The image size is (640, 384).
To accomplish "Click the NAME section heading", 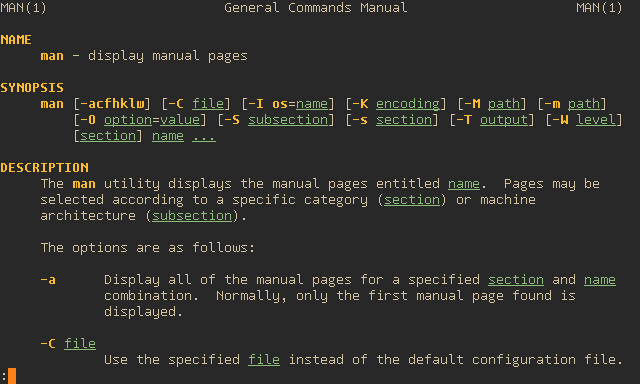I will click(16, 40).
